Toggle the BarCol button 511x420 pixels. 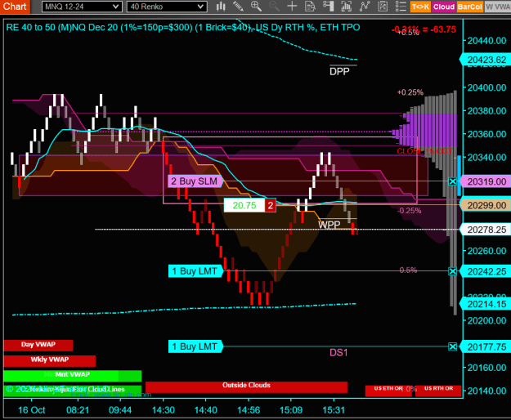(469, 7)
